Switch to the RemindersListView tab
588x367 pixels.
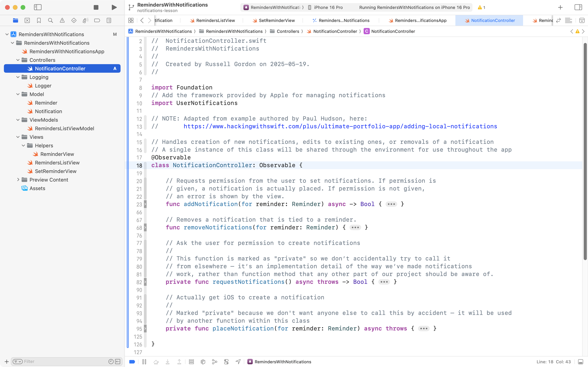tap(215, 20)
